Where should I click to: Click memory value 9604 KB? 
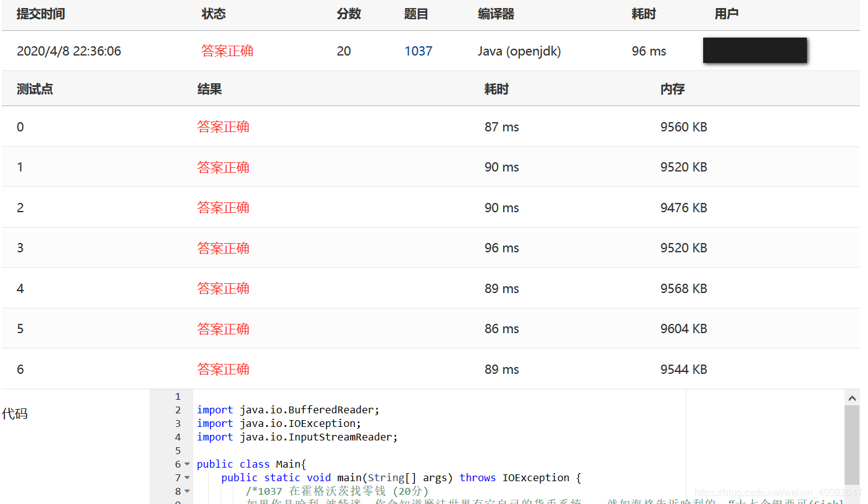point(683,329)
